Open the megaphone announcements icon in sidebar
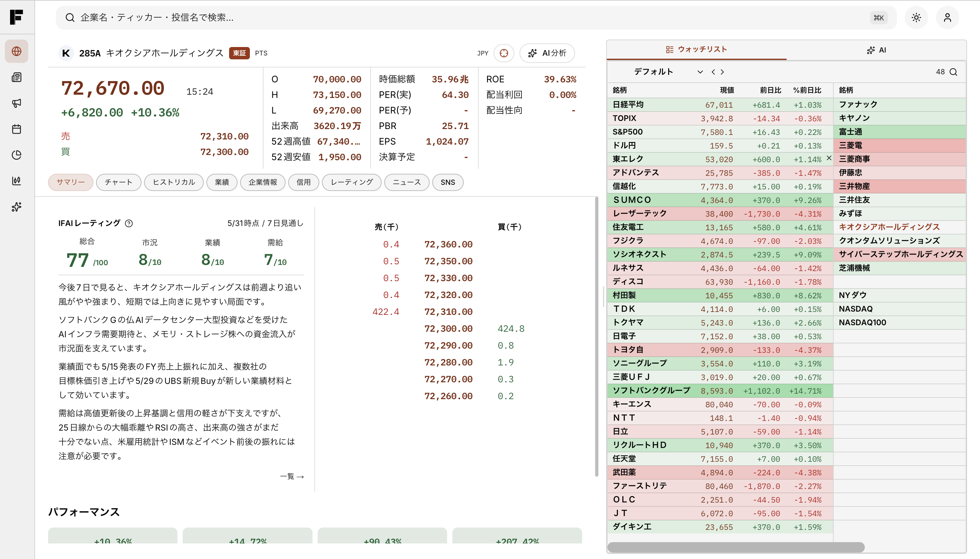Viewport: 980px width, 559px height. click(17, 103)
